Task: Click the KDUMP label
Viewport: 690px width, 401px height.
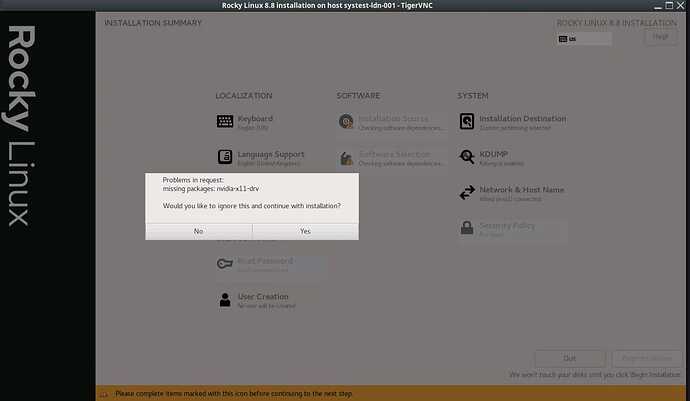Action: pos(494,154)
